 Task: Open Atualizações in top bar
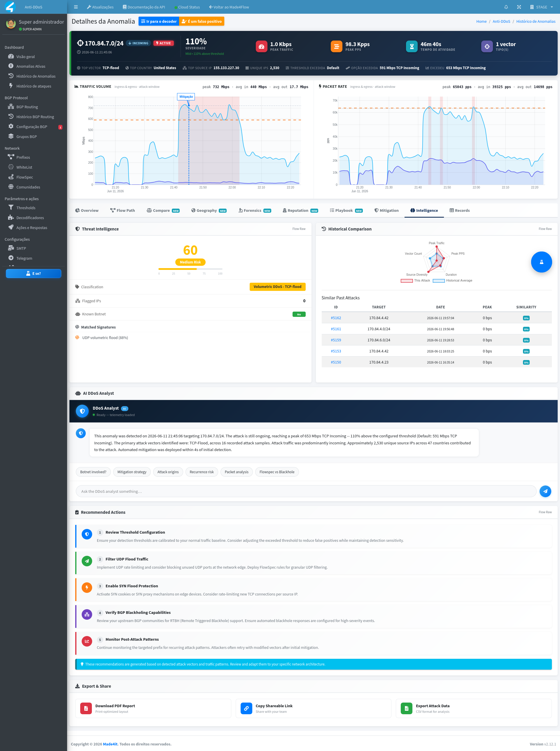(100, 7)
